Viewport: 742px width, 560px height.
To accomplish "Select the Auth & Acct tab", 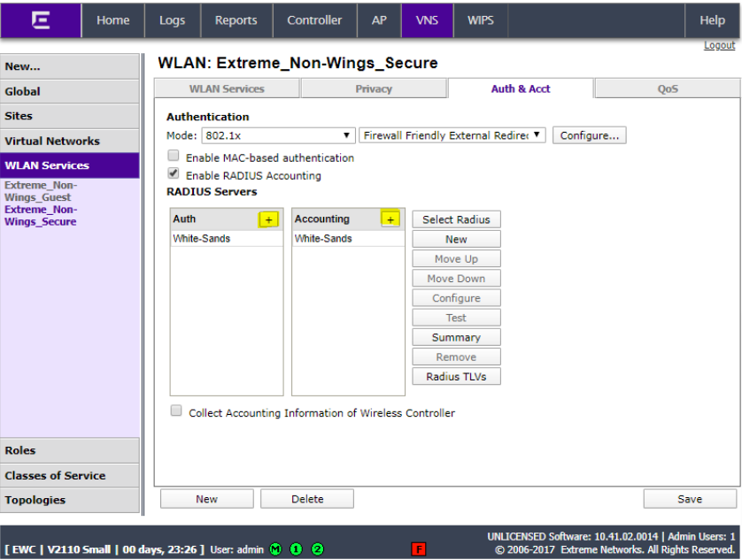I will [x=521, y=89].
